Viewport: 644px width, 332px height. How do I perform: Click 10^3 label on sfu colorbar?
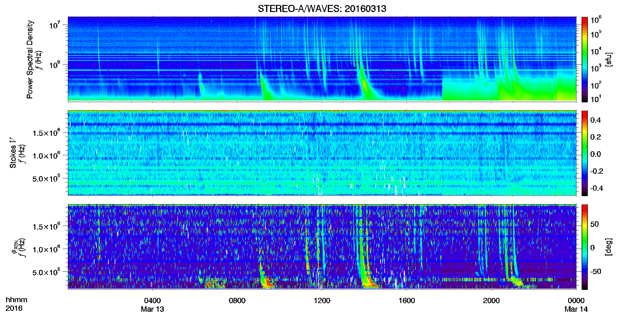pyautogui.click(x=596, y=68)
